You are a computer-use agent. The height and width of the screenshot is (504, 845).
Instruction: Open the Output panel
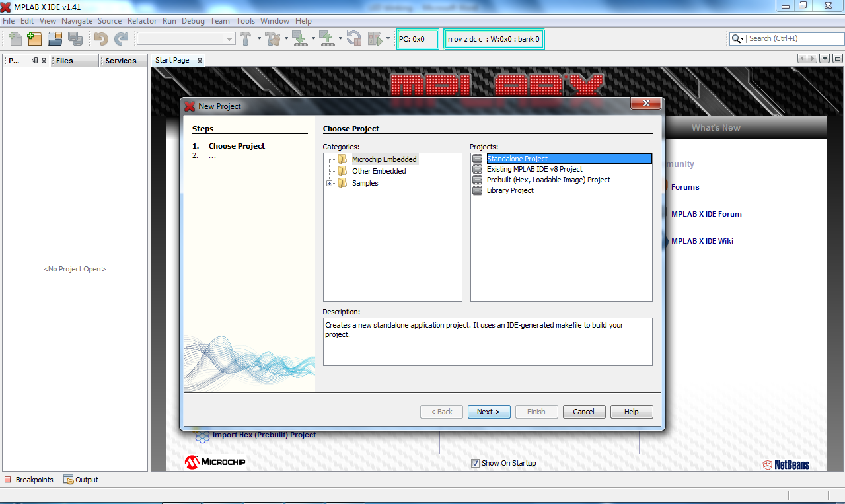coord(81,479)
